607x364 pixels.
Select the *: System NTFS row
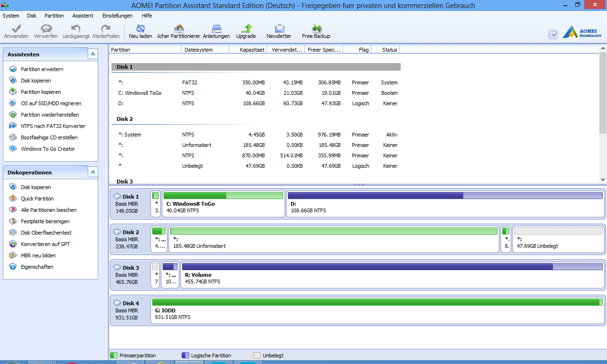click(256, 135)
